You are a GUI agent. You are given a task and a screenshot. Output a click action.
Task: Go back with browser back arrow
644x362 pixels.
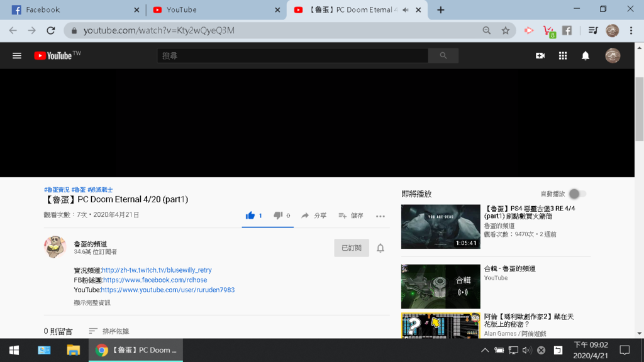coord(13,30)
